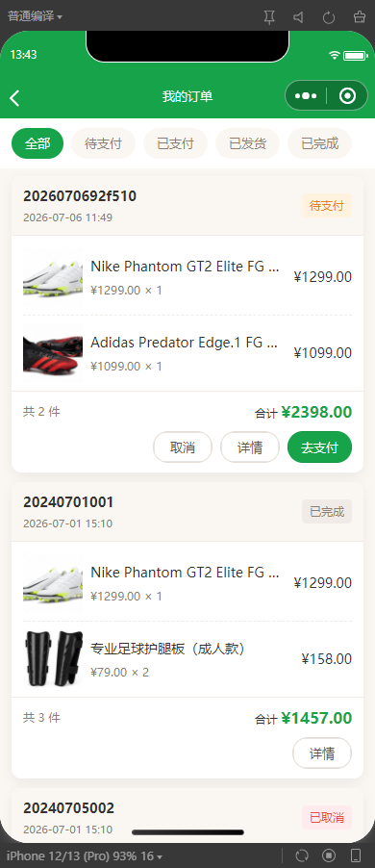Click the rotate icon in bottom bar
The height and width of the screenshot is (868, 375).
302,855
